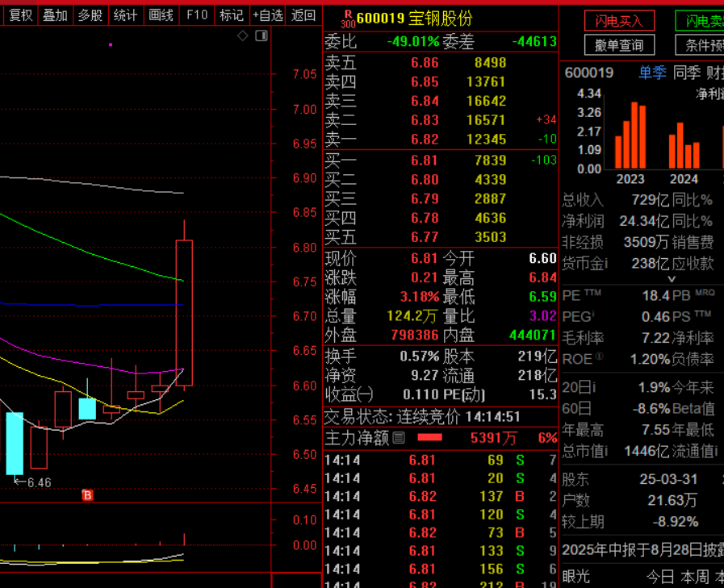Click the 买四 price 6.78

[425, 218]
